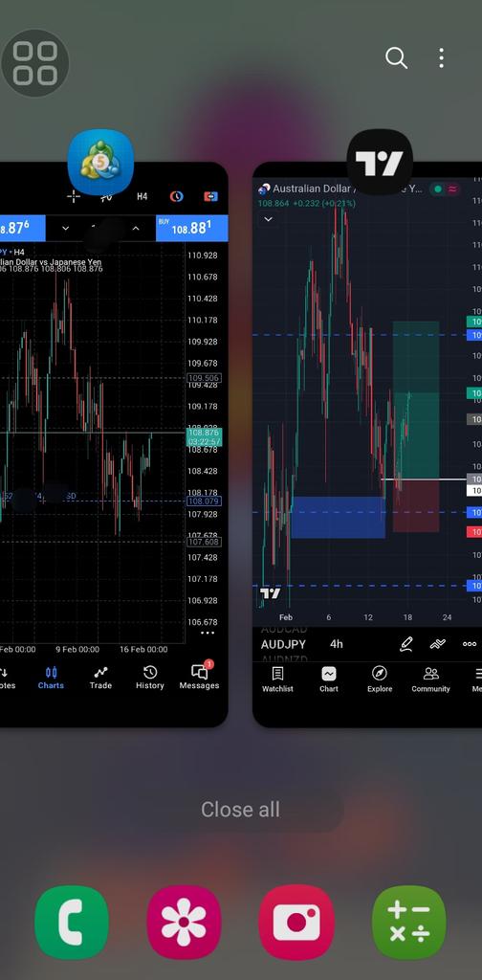482x980 pixels.
Task: Tap the Close all button
Action: coord(240,810)
